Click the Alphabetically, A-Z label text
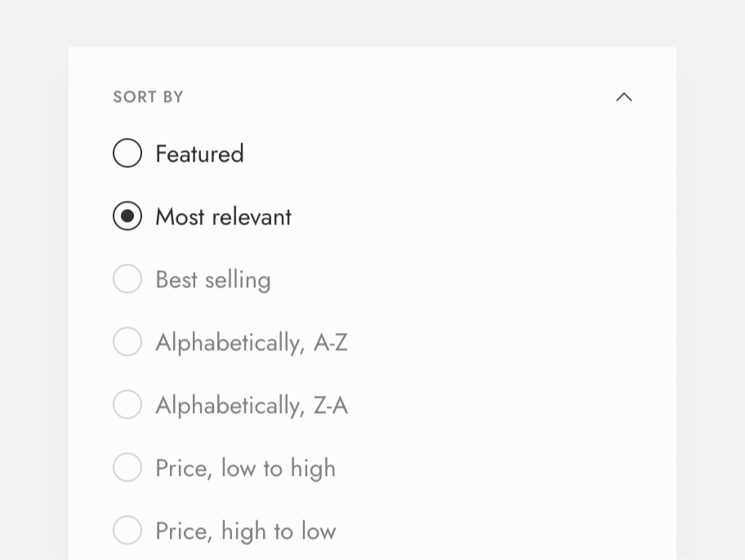The height and width of the screenshot is (560, 745). click(252, 343)
